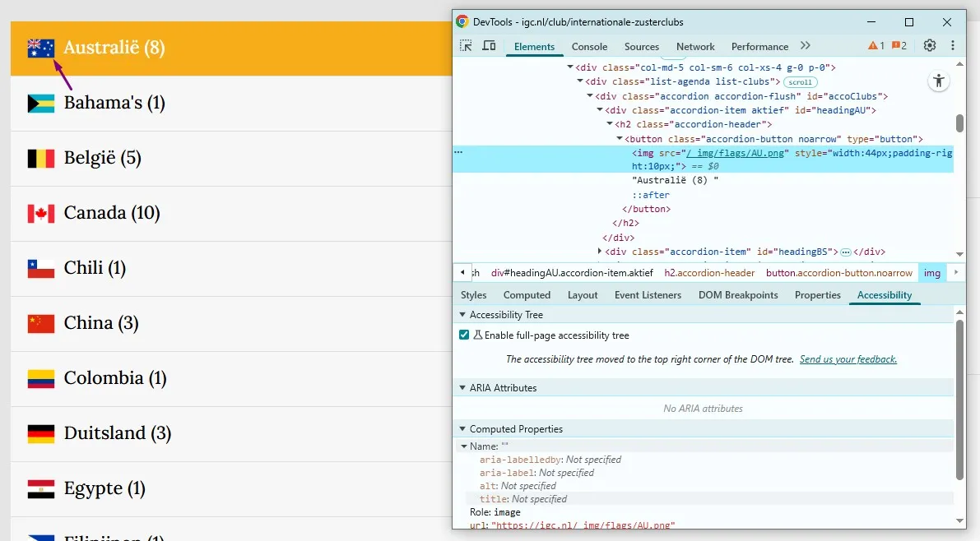The height and width of the screenshot is (541, 980).
Task: Open the DevTools three-dot customize menu
Action: [x=953, y=45]
